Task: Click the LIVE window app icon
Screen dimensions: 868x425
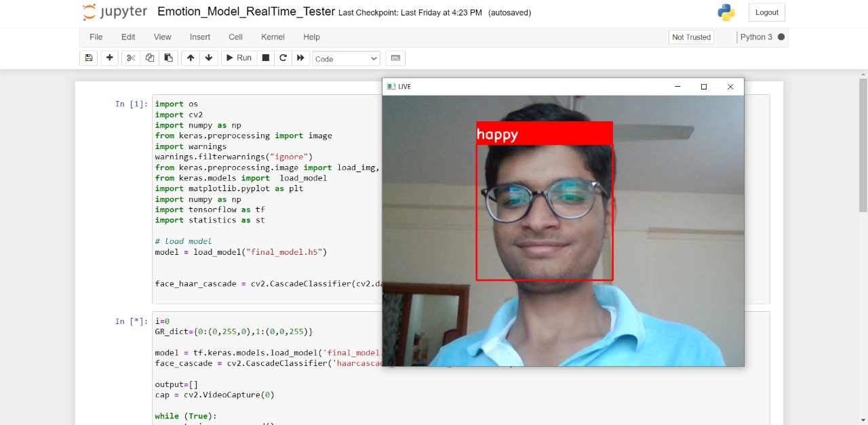Action: (391, 87)
